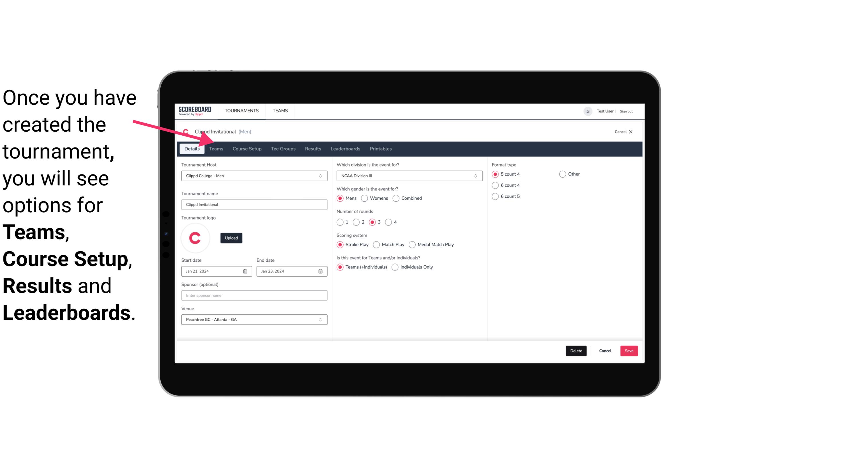Select Womens gender radio button
Screen dimensions: 868x467
[x=364, y=198]
